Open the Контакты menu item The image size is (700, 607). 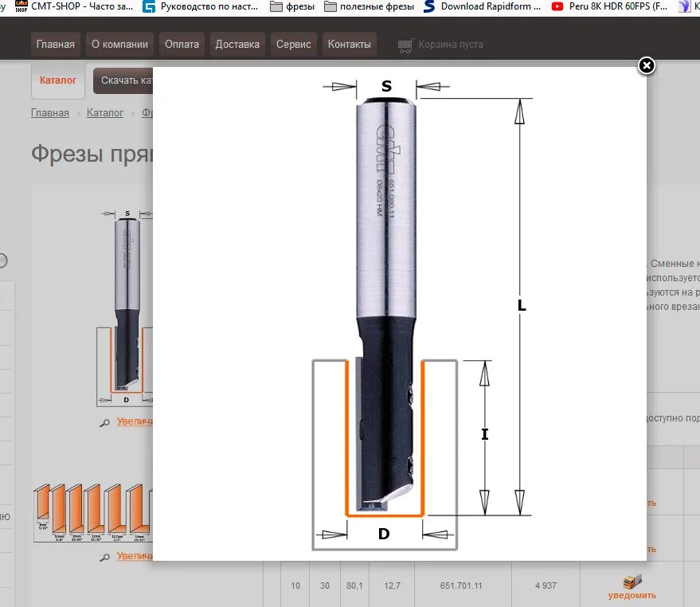point(349,45)
